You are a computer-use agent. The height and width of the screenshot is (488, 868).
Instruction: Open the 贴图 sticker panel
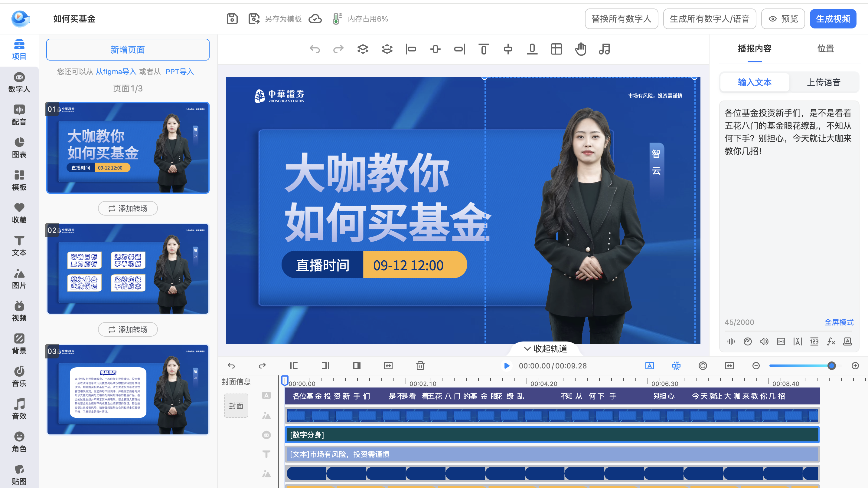click(x=19, y=475)
